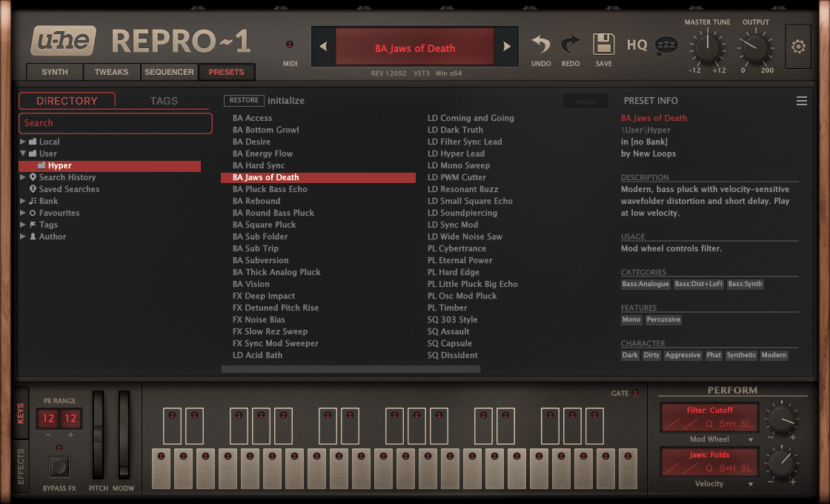This screenshot has width=830, height=504.
Task: Toggle the Bypass FX button
Action: click(x=59, y=467)
